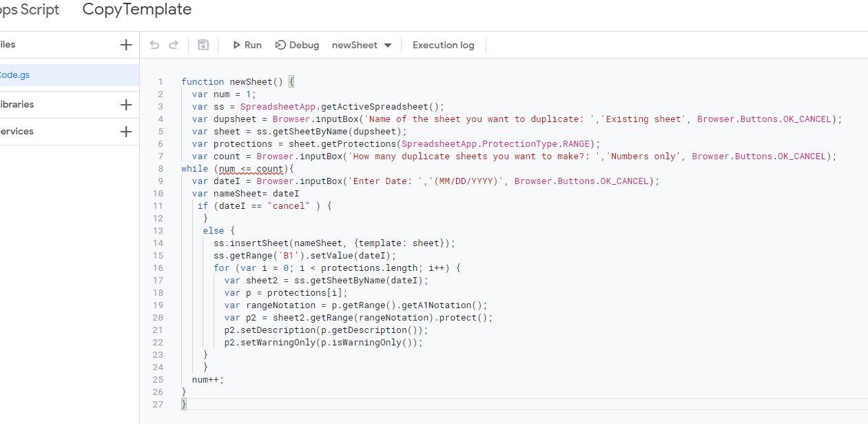The height and width of the screenshot is (424, 868).
Task: Select the Code.gs file
Action: coord(15,75)
